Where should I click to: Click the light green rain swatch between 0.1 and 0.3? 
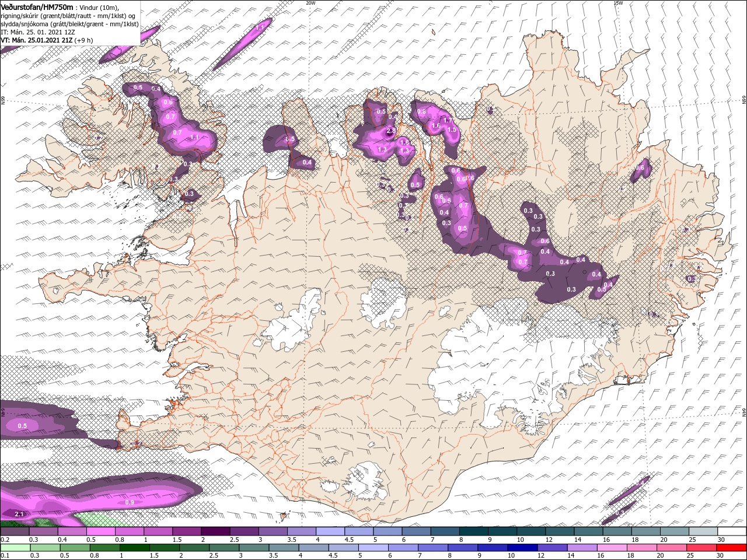(16, 547)
